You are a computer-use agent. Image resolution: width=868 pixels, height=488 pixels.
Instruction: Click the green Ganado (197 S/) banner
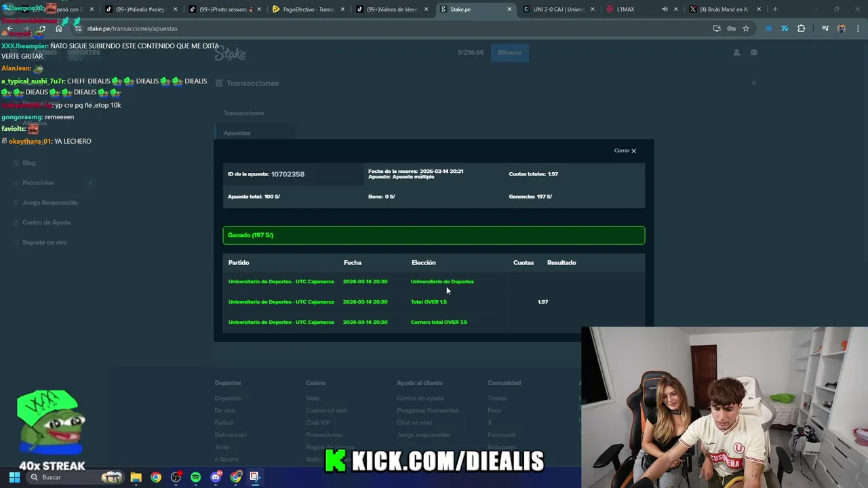(434, 235)
